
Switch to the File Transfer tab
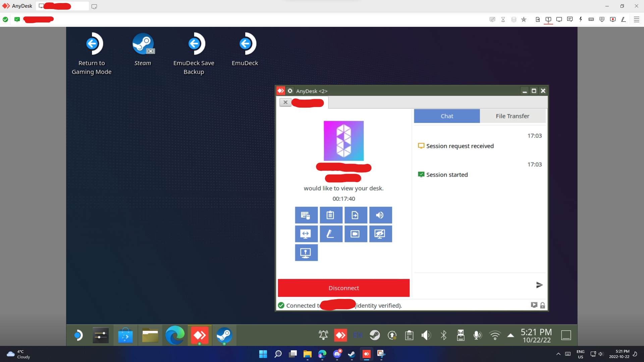click(512, 116)
